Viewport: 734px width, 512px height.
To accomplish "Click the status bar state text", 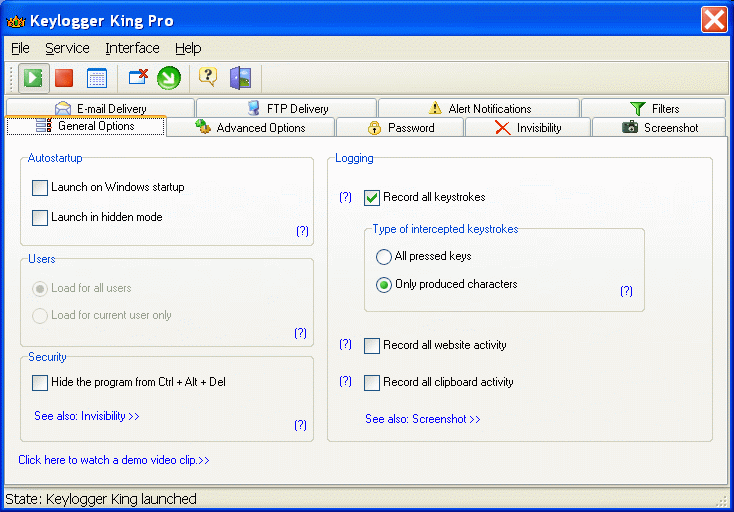I will [x=101, y=499].
